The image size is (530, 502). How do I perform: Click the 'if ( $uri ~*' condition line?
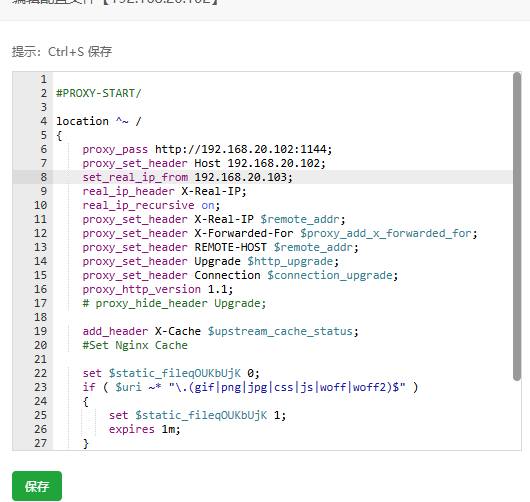click(250, 387)
